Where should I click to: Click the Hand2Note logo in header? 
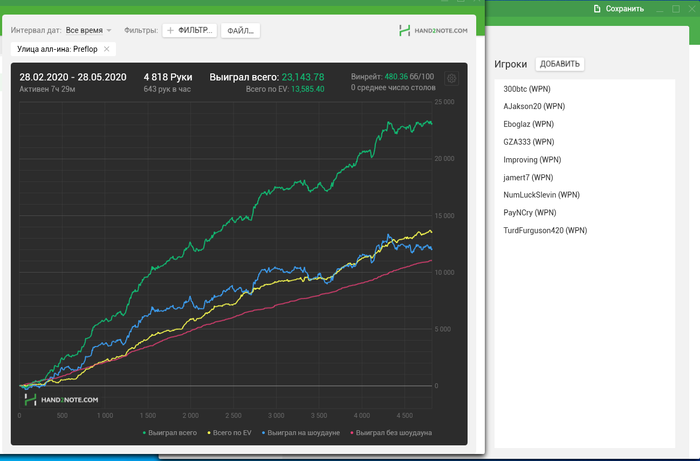(x=433, y=30)
